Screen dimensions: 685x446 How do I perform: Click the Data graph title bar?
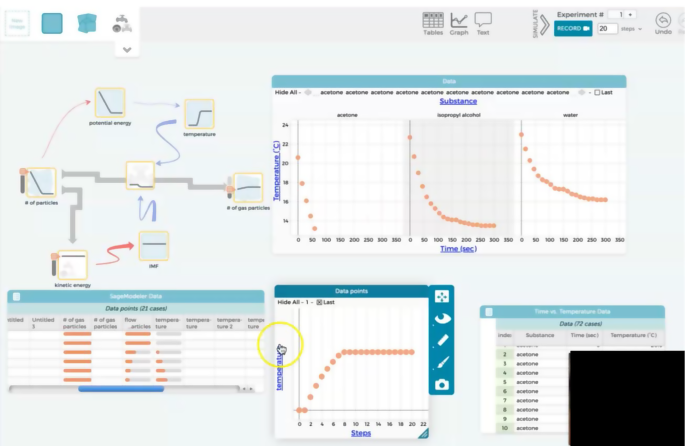[x=449, y=81]
